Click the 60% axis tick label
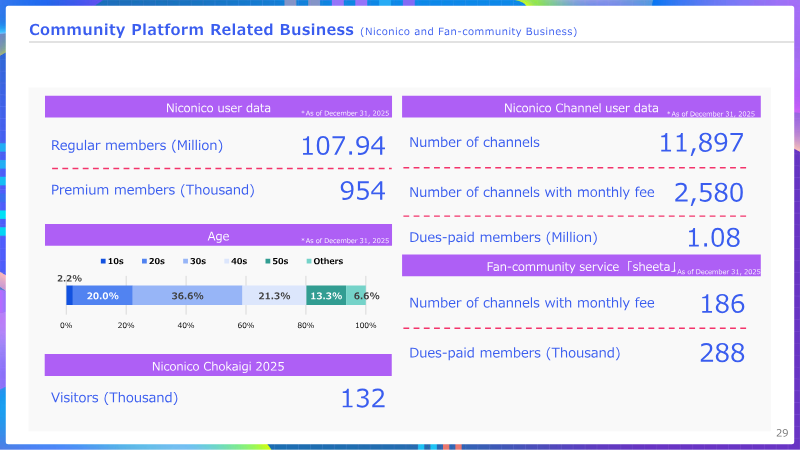Image resolution: width=800 pixels, height=450 pixels. [246, 325]
